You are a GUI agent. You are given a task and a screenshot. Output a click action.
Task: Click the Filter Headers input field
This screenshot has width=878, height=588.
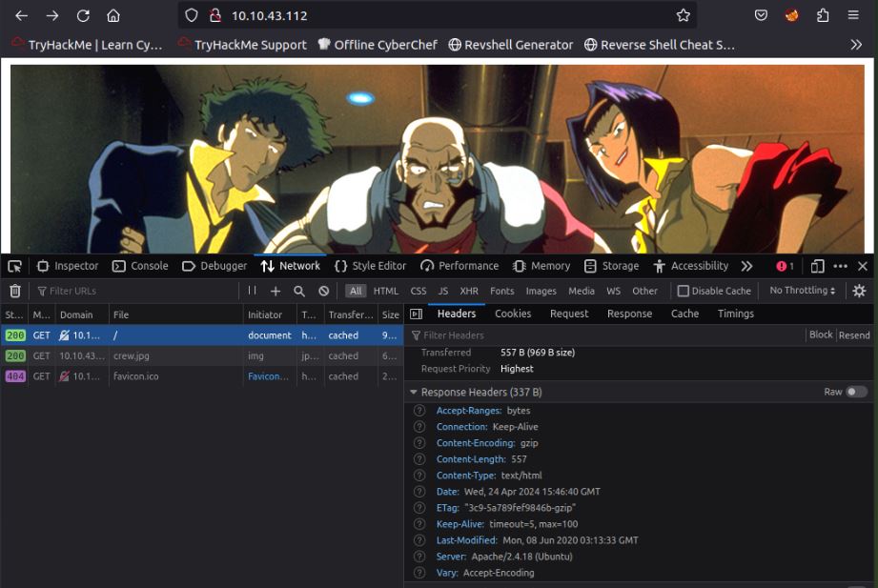pos(607,335)
